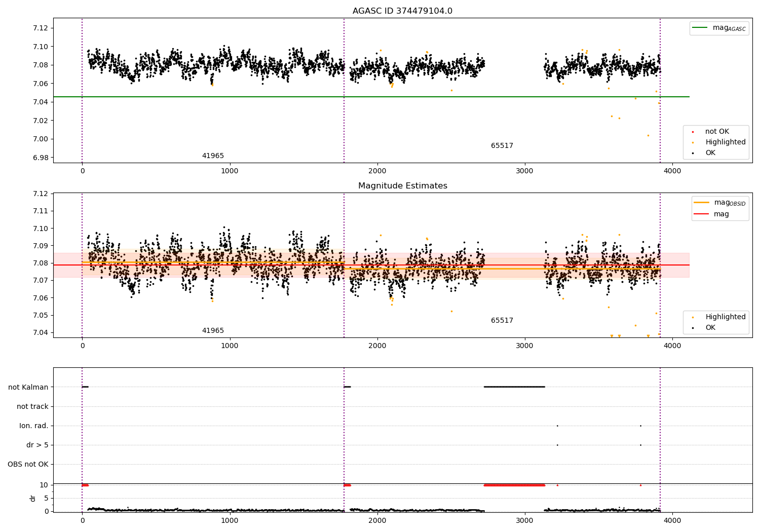Click the 'Magnitude Estimates' plot title

click(402, 186)
